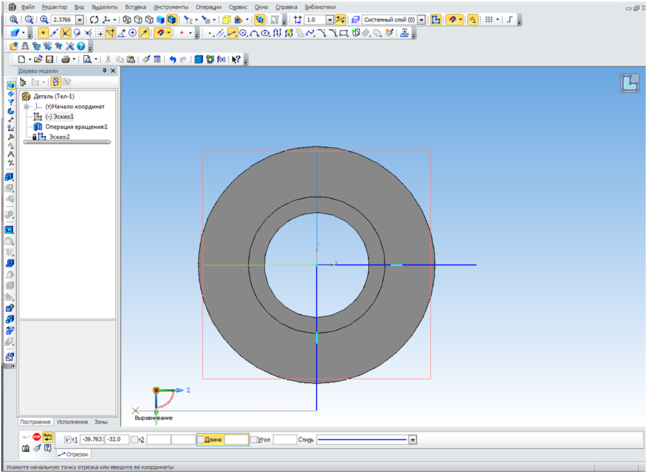Image resolution: width=647 pixels, height=473 pixels.
Task: Switch to the Зоны tab
Action: (x=101, y=422)
